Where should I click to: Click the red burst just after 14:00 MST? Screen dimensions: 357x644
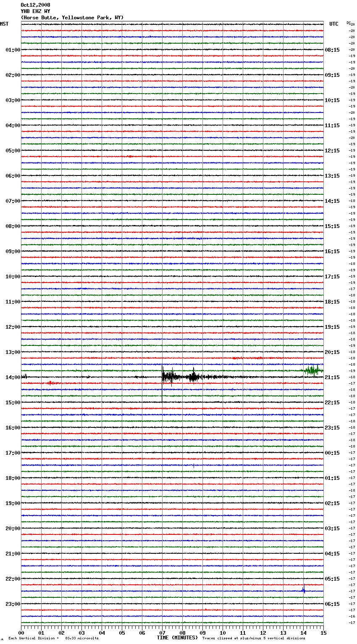tap(52, 383)
